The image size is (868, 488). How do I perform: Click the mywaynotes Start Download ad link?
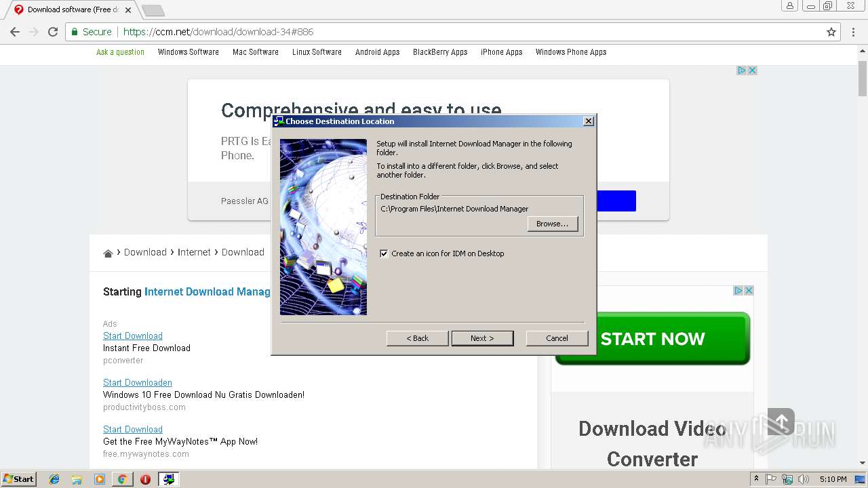coord(133,430)
